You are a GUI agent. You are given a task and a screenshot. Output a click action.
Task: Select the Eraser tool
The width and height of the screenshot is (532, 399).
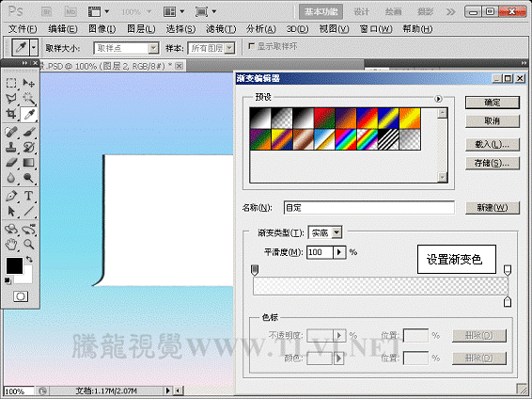11,163
